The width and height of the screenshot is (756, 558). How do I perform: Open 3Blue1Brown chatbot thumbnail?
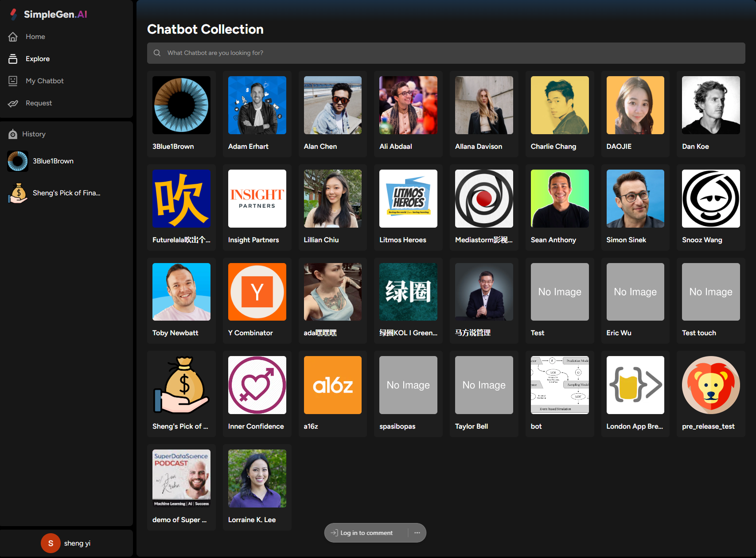click(181, 105)
